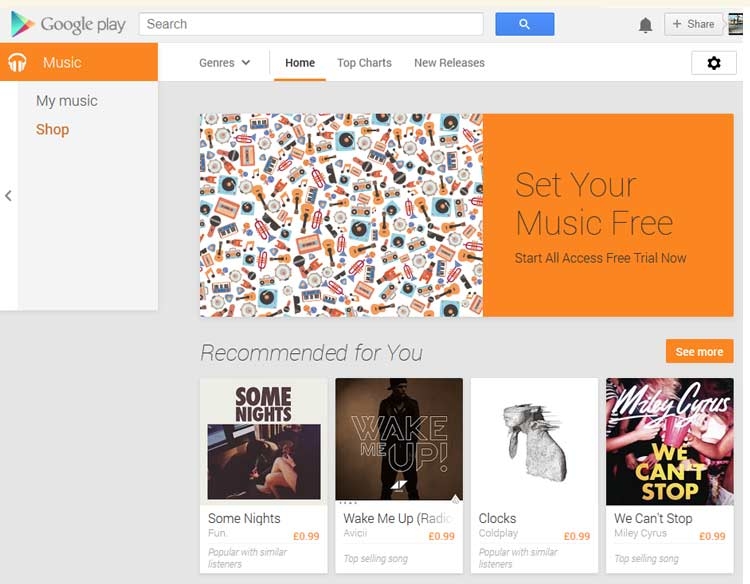Expand the Genres dropdown
Viewport: 750px width, 584px height.
coord(224,63)
